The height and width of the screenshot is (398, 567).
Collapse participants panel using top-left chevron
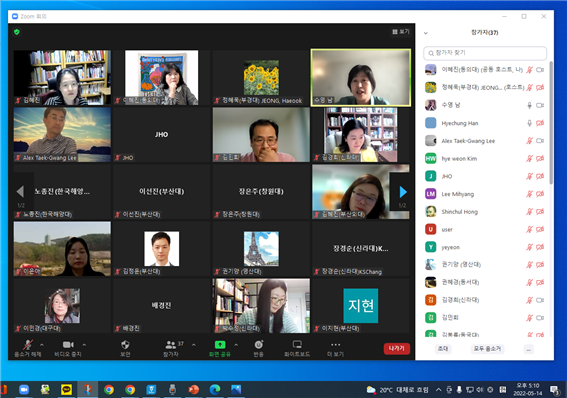(426, 33)
